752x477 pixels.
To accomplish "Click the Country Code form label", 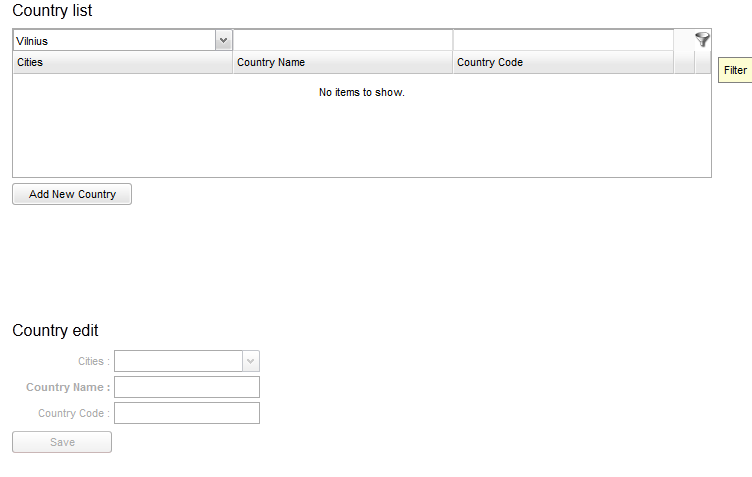I will pos(73,413).
